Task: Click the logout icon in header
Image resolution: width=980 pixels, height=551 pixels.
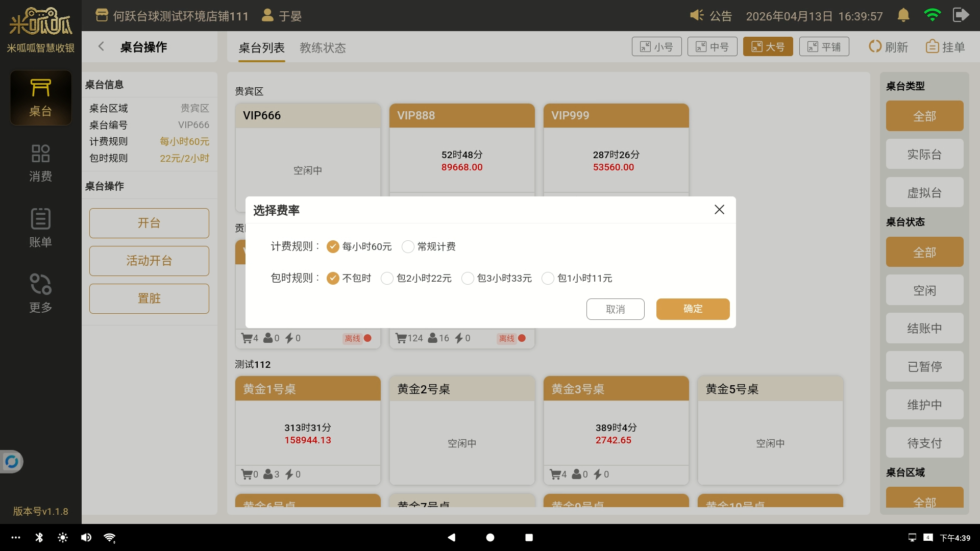Action: 961,15
